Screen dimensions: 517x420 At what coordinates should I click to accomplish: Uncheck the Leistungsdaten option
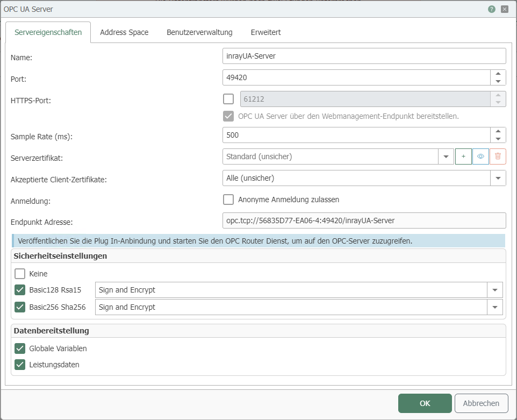[20, 365]
